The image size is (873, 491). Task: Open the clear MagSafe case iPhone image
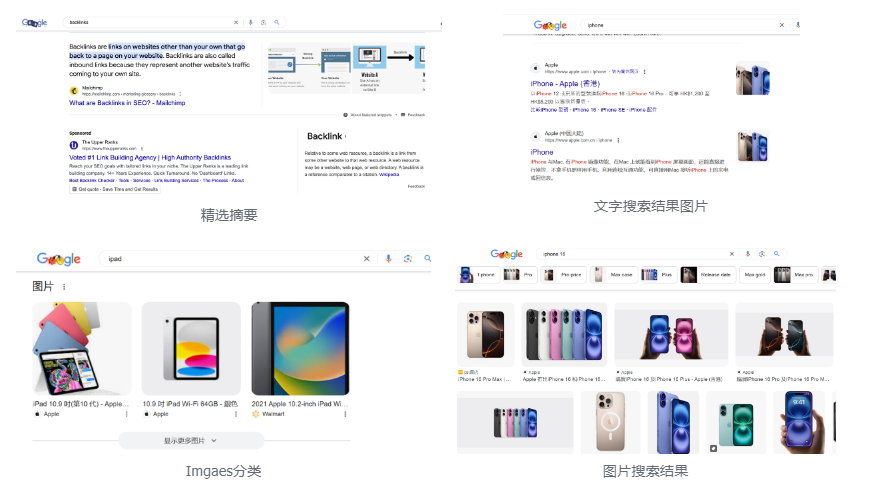(x=610, y=422)
